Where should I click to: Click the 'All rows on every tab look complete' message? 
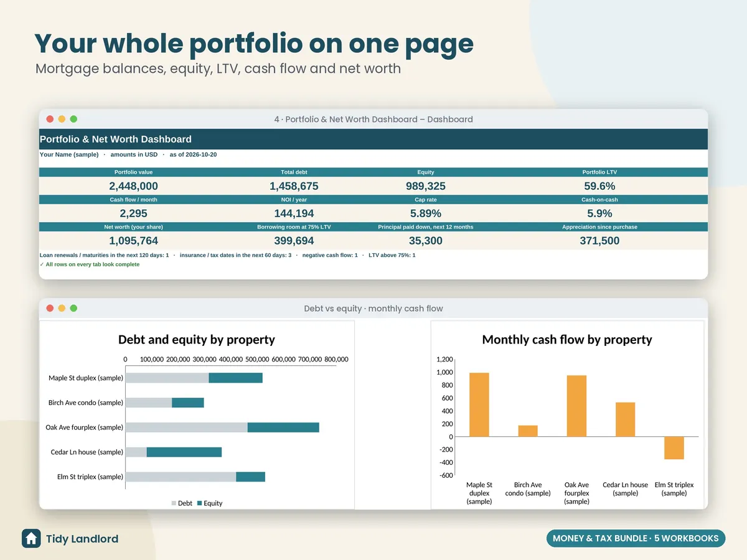90,264
